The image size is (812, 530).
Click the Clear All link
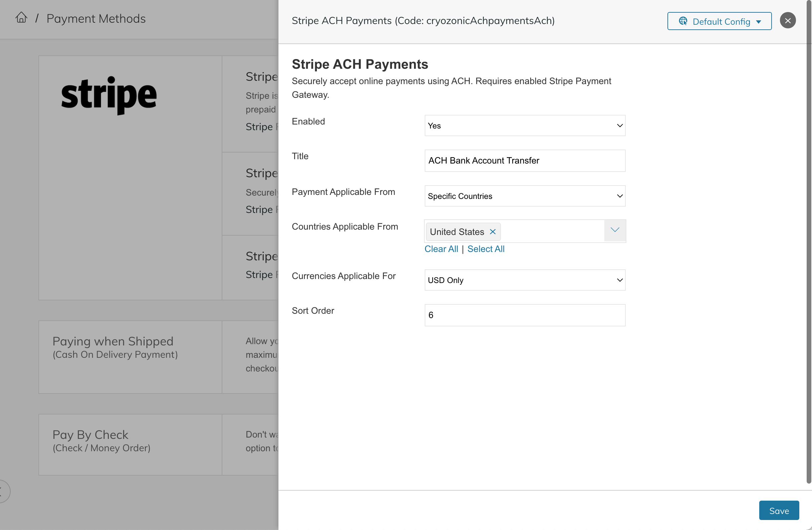[441, 249]
